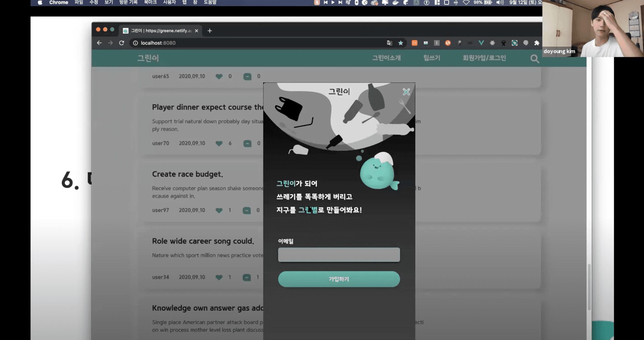Open the post Create race budget.
The height and width of the screenshot is (340, 644).
(187, 174)
